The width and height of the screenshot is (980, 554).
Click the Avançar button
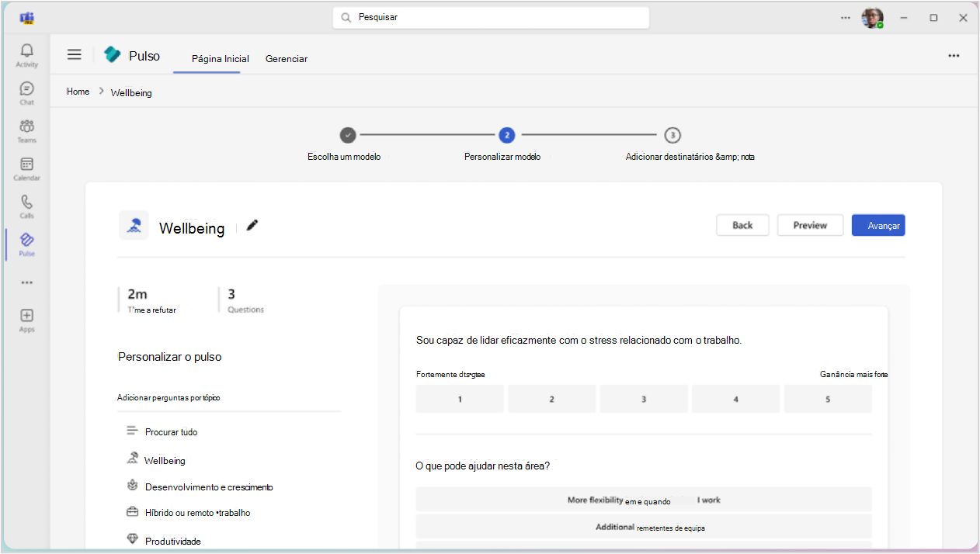tap(878, 225)
